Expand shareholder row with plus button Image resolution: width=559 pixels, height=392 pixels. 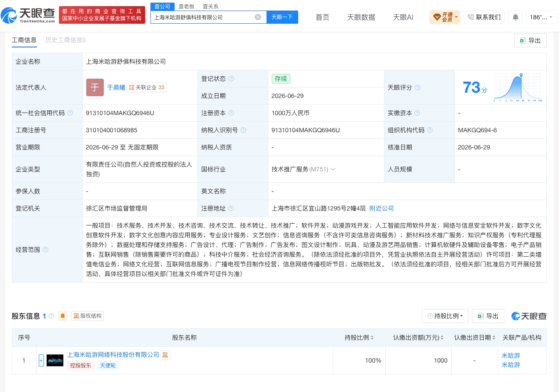[41, 360]
